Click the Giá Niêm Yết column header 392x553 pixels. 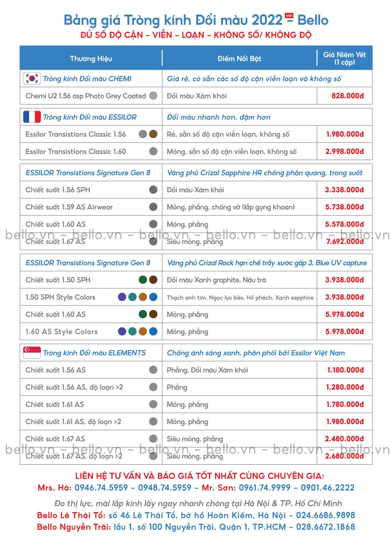[345, 58]
